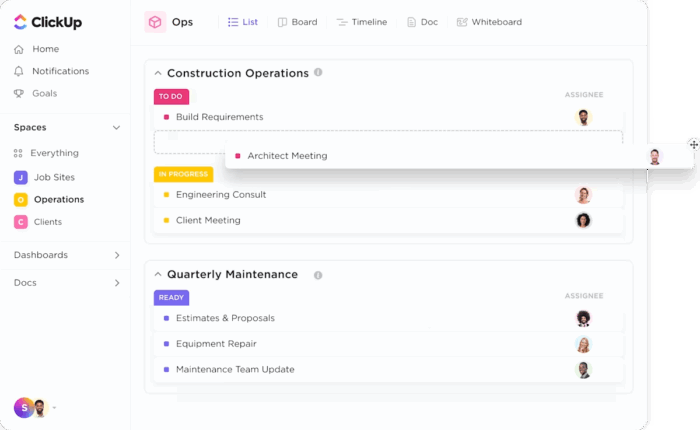Click the Ops cube icon
700x430 pixels.
click(x=155, y=22)
